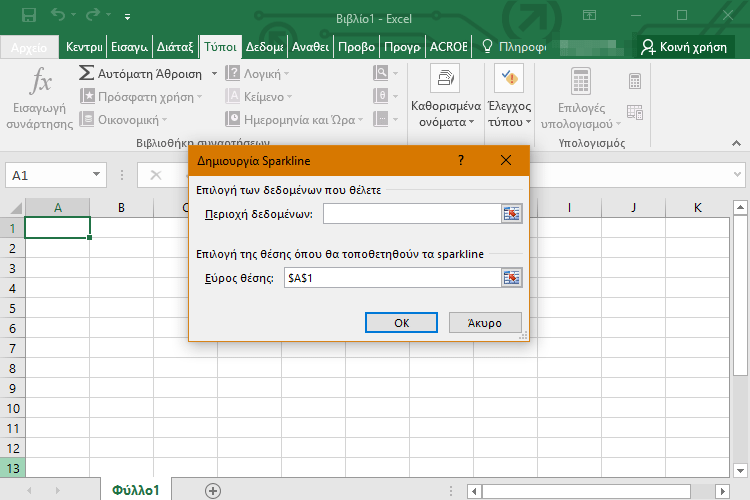Select row 13 header
Image resolution: width=750 pixels, height=500 pixels.
(x=12, y=468)
